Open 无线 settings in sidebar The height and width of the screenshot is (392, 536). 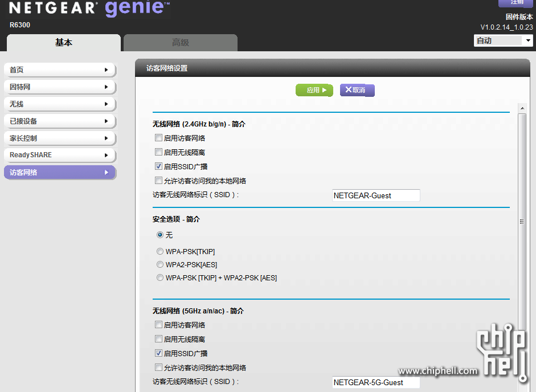pyautogui.click(x=60, y=104)
